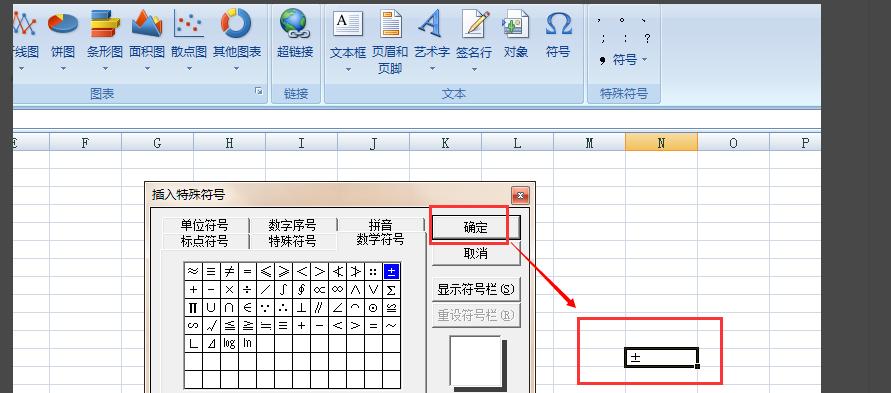
Task: Pick the ∠ angle symbol
Action: (x=338, y=307)
